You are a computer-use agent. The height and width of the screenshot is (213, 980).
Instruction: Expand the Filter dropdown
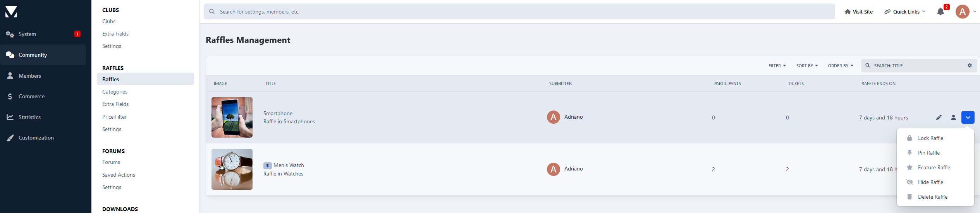[x=777, y=66]
